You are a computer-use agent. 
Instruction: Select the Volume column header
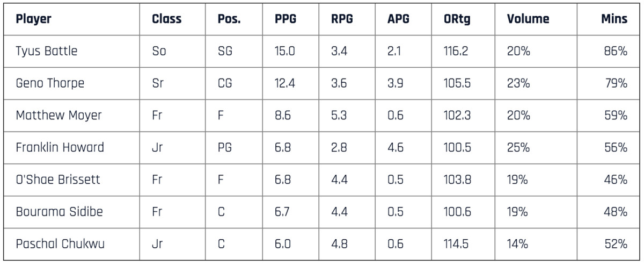(x=528, y=19)
